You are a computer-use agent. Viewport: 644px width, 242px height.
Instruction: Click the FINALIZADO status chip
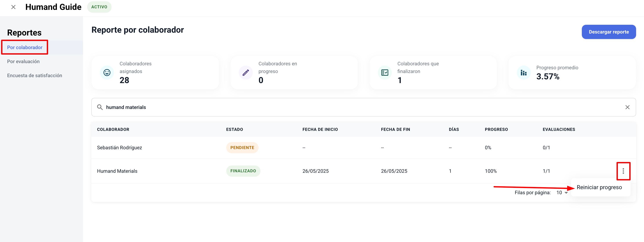pyautogui.click(x=243, y=171)
